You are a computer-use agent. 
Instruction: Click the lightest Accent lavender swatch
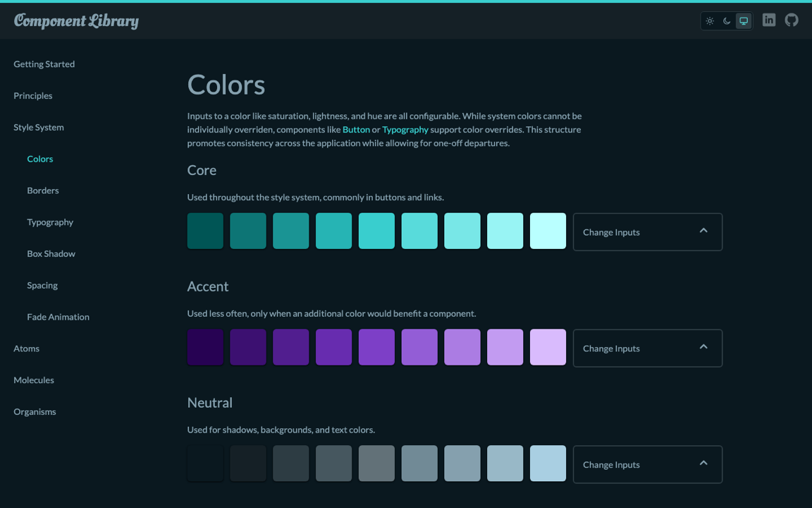click(x=548, y=347)
